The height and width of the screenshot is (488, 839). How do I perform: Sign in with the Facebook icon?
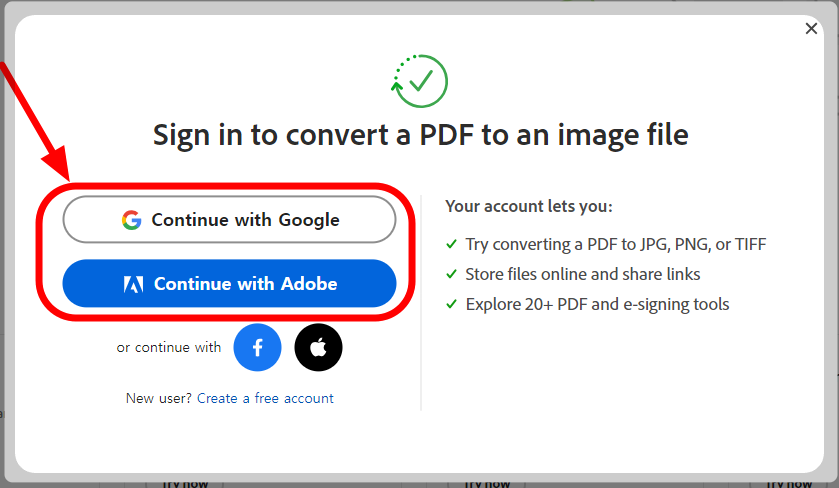point(257,347)
